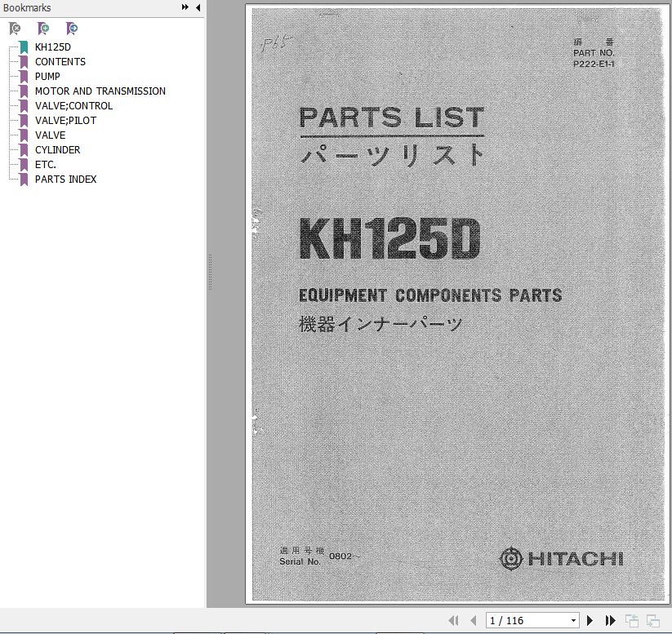Click the delete bookmark icon
Image resolution: width=672 pixels, height=634 pixels.
pos(15,29)
